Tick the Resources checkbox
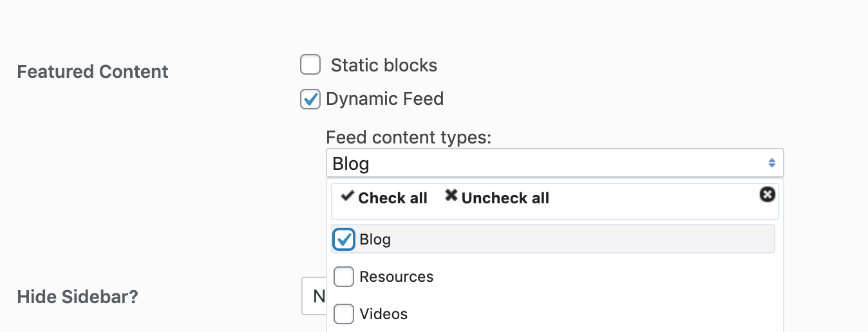This screenshot has height=332, width=868. tap(344, 277)
